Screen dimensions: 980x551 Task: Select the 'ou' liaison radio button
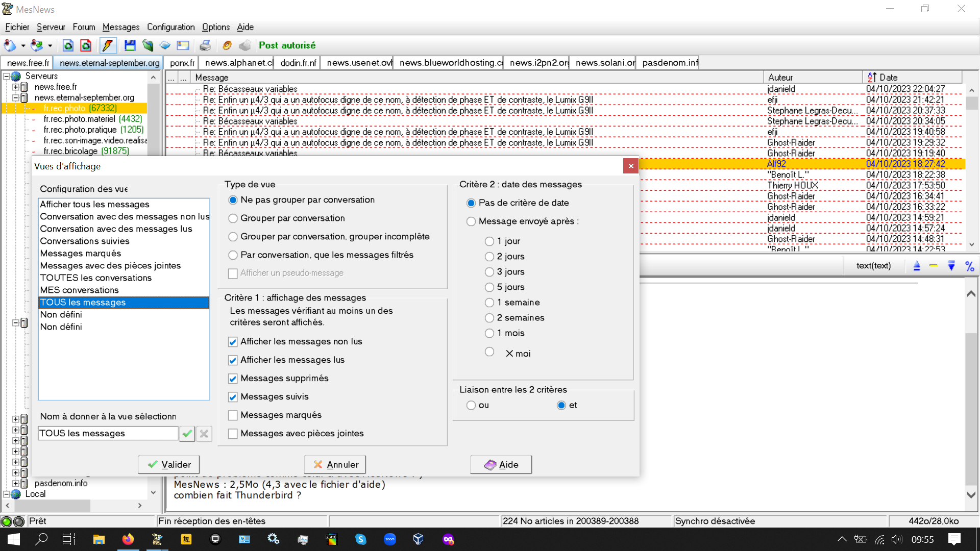point(471,405)
